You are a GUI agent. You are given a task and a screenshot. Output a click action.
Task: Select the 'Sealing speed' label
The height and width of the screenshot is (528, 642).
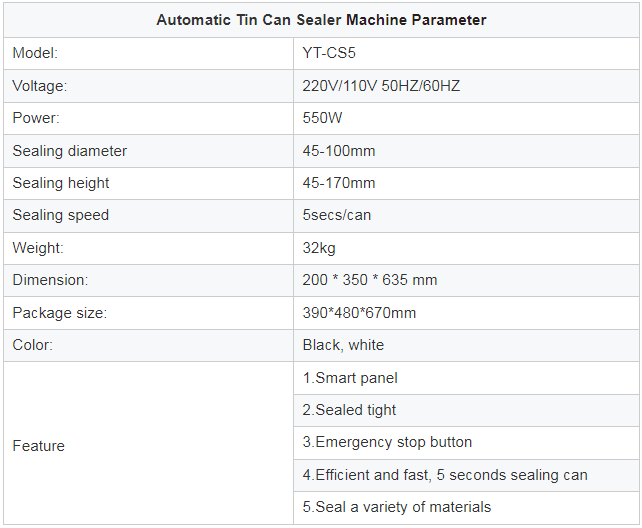pyautogui.click(x=61, y=215)
